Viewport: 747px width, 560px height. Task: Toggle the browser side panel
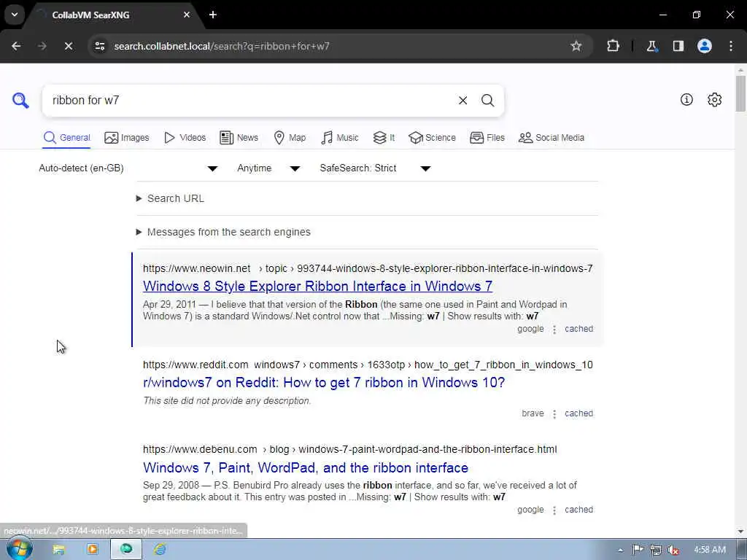tap(678, 46)
